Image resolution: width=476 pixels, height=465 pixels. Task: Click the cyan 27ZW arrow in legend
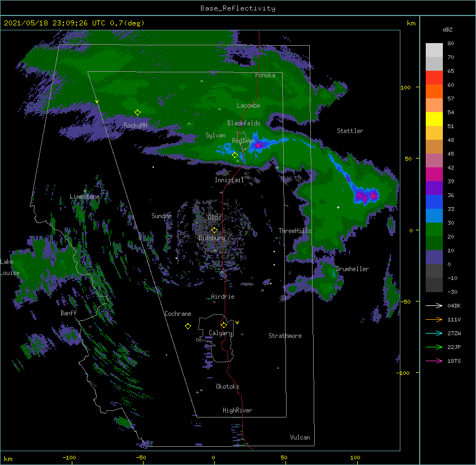pos(434,333)
